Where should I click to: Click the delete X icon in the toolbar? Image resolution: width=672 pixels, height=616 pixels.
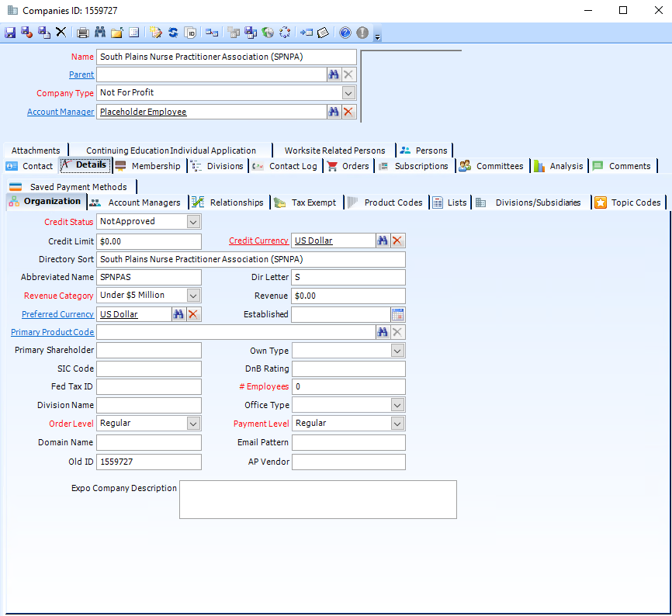tap(61, 32)
